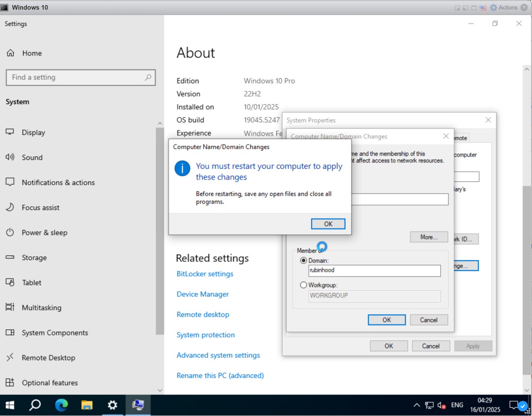The width and height of the screenshot is (532, 416).
Task: Open System protection link
Action: (x=206, y=335)
